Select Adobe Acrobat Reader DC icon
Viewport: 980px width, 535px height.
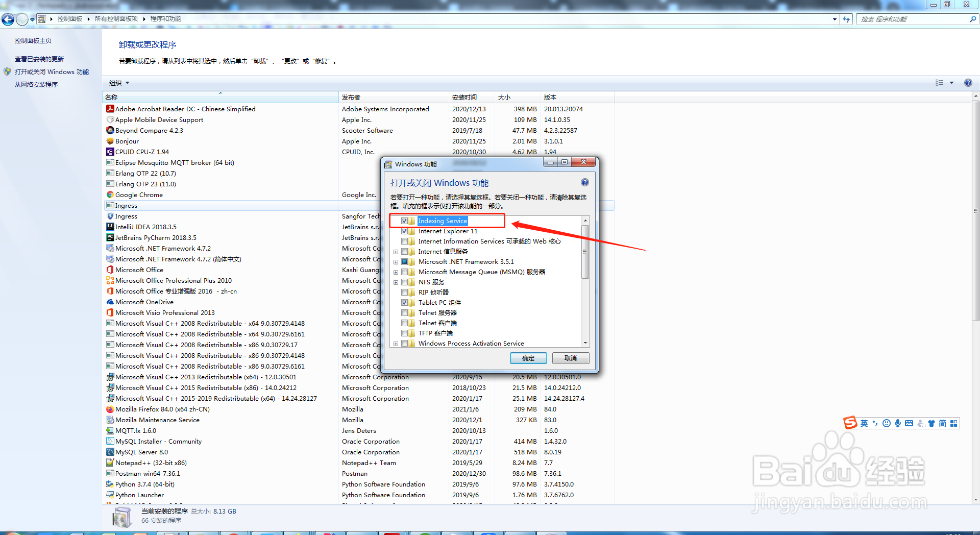click(x=110, y=109)
